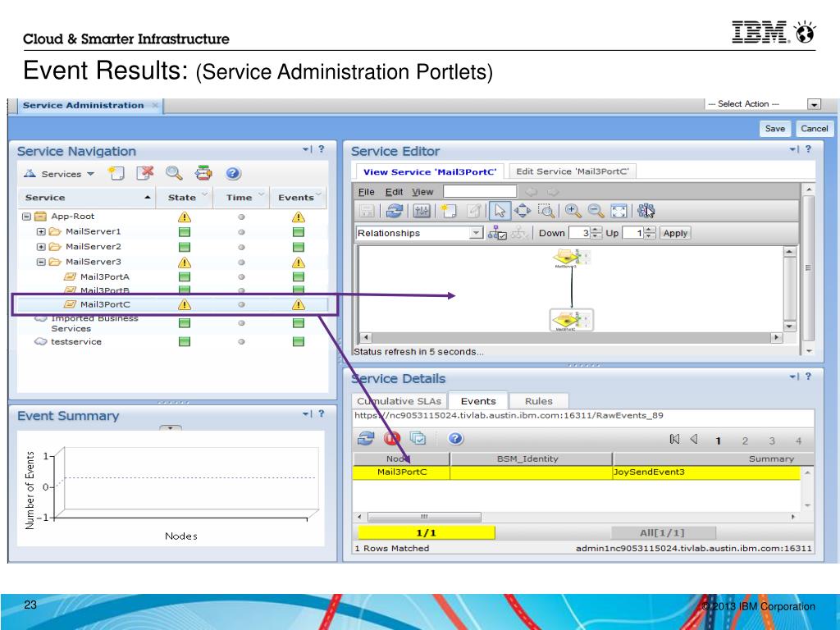Click the New Service icon in Service Navigation

tap(116, 173)
